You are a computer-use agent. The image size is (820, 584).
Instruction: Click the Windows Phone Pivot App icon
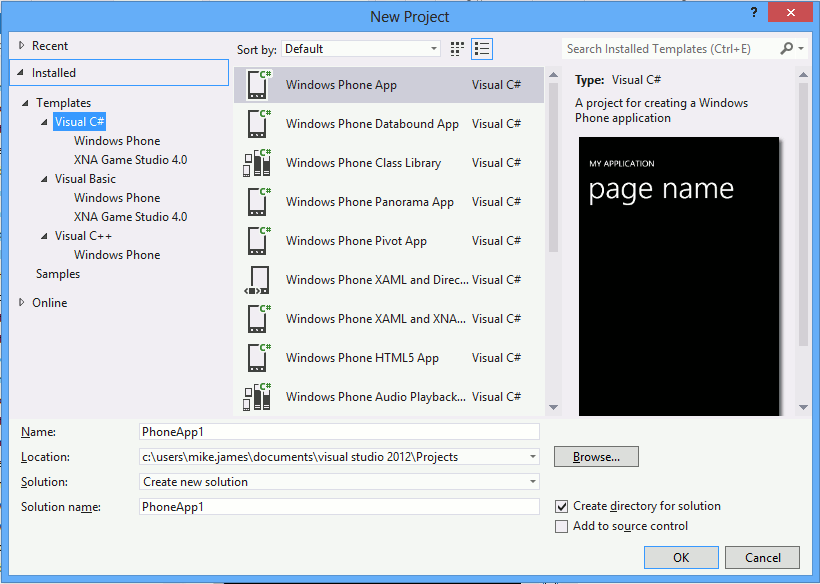click(258, 241)
